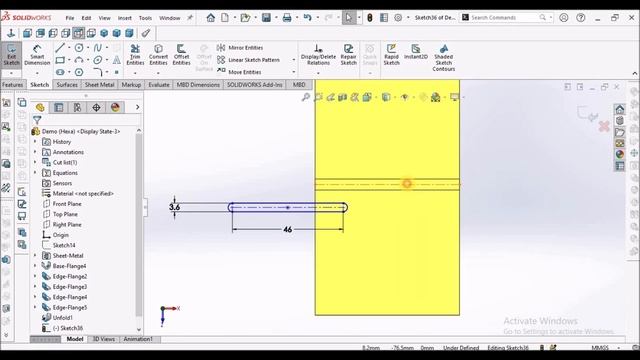Open the Options gear icon

[x=398, y=18]
